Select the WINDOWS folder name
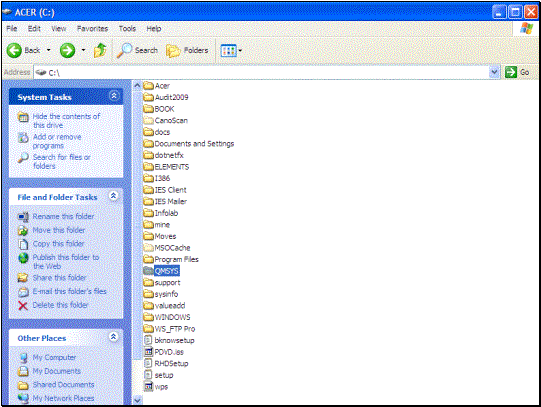 click(173, 317)
